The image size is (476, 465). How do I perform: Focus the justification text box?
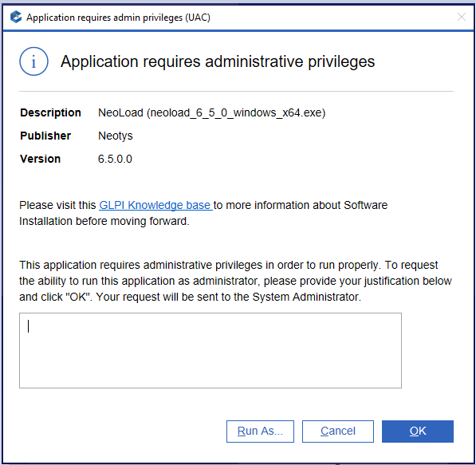coord(210,350)
